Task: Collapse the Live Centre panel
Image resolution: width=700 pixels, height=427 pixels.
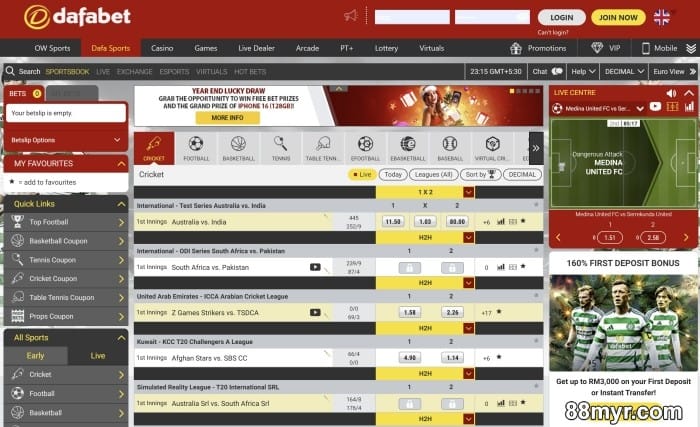Action: pyautogui.click(x=689, y=93)
